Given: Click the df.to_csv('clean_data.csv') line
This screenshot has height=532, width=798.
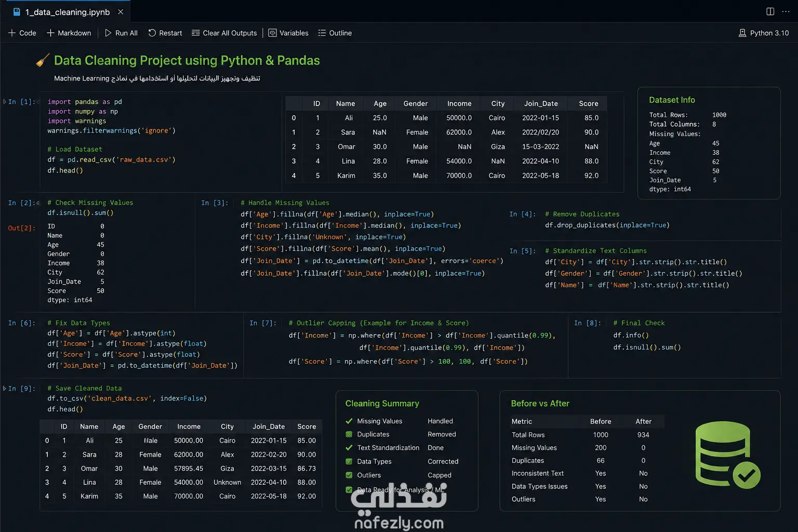Looking at the screenshot, I should (127, 398).
